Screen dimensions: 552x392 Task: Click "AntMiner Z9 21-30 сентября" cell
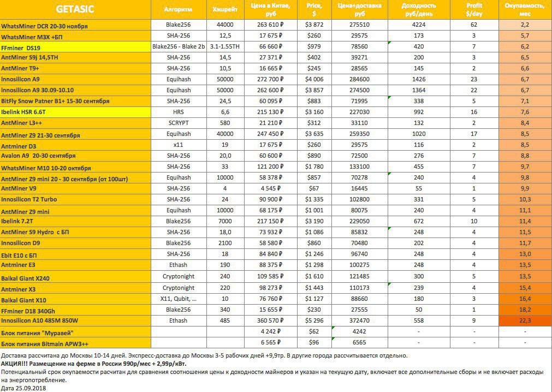[x=75, y=134]
